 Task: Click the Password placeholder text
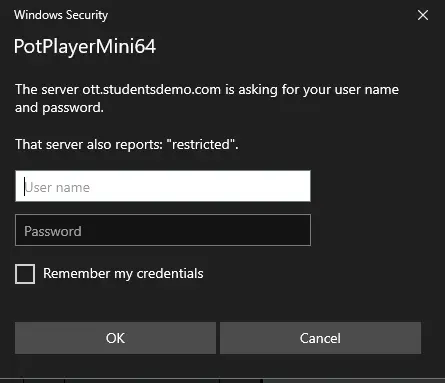tap(53, 231)
